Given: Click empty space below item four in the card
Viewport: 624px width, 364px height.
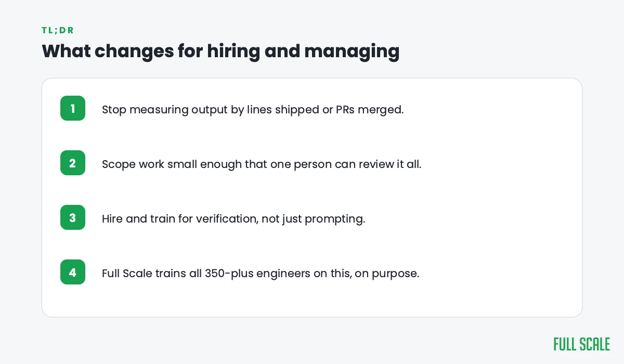Looking at the screenshot, I should pos(312,301).
